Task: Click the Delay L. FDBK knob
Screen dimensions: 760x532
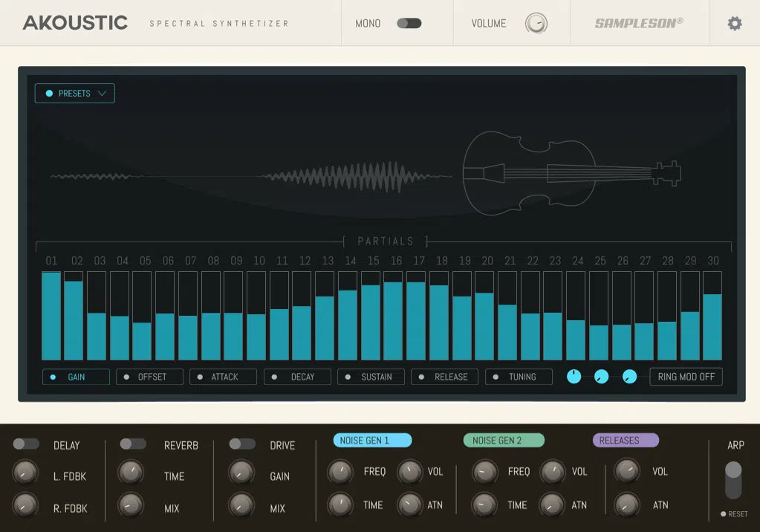Action: pos(25,471)
